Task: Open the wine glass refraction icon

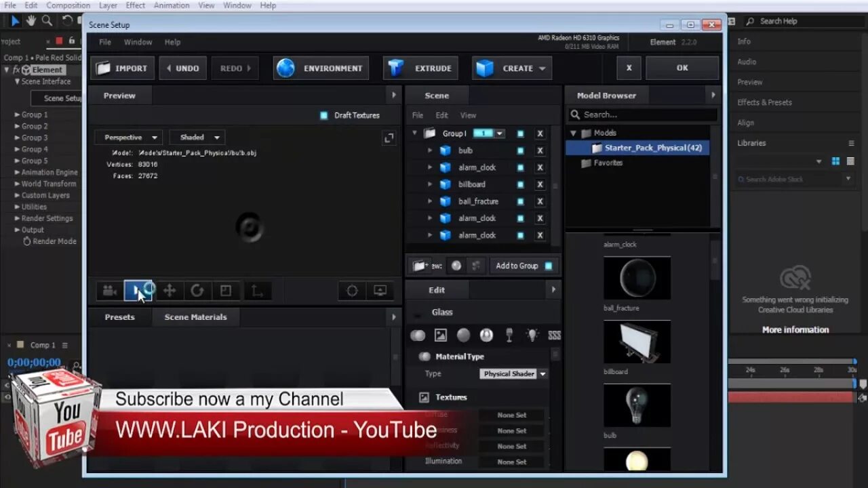Action: click(x=509, y=335)
